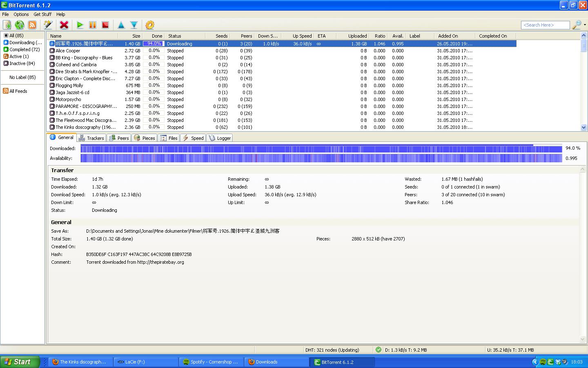The image size is (588, 368).
Task: Click the Search Here input field
Action: [546, 25]
